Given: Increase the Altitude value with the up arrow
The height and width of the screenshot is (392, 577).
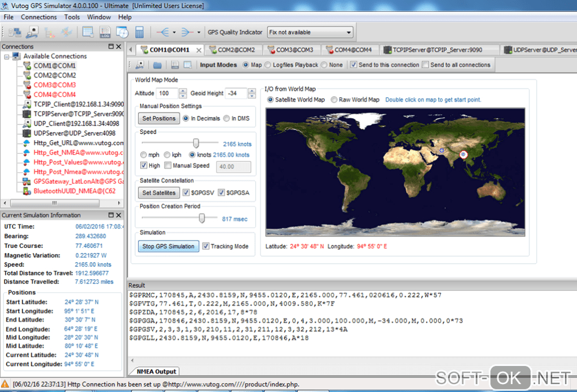Looking at the screenshot, I should (183, 91).
